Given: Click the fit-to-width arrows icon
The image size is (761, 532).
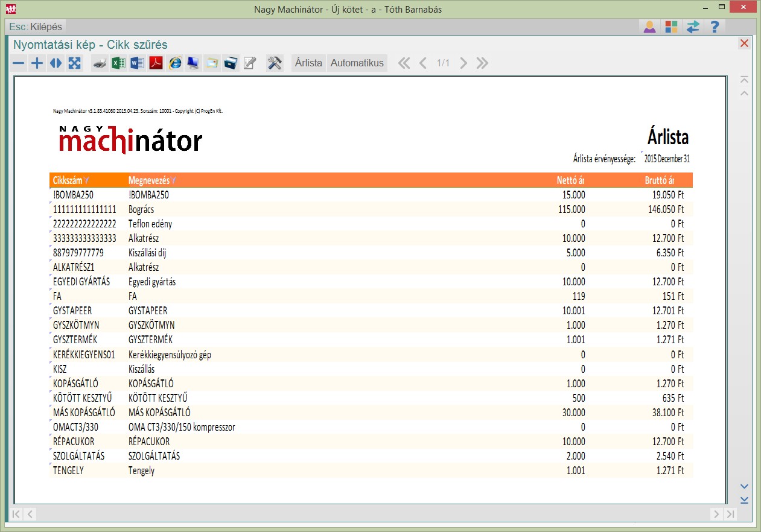Looking at the screenshot, I should coord(56,63).
